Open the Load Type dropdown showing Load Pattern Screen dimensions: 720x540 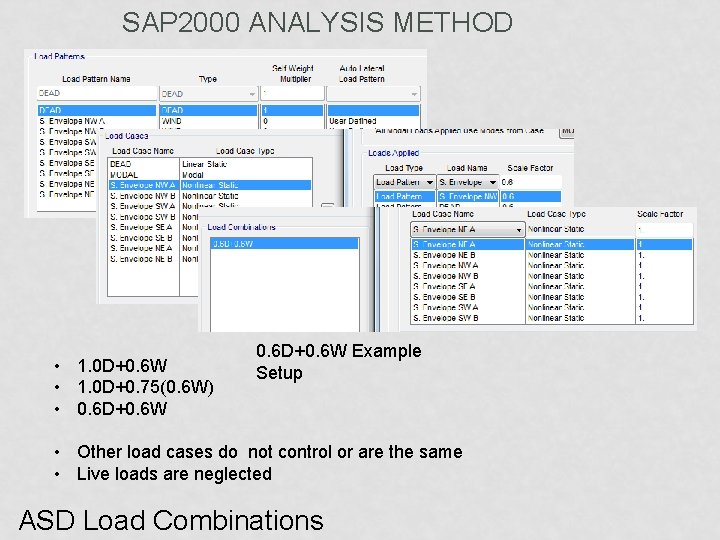(404, 182)
